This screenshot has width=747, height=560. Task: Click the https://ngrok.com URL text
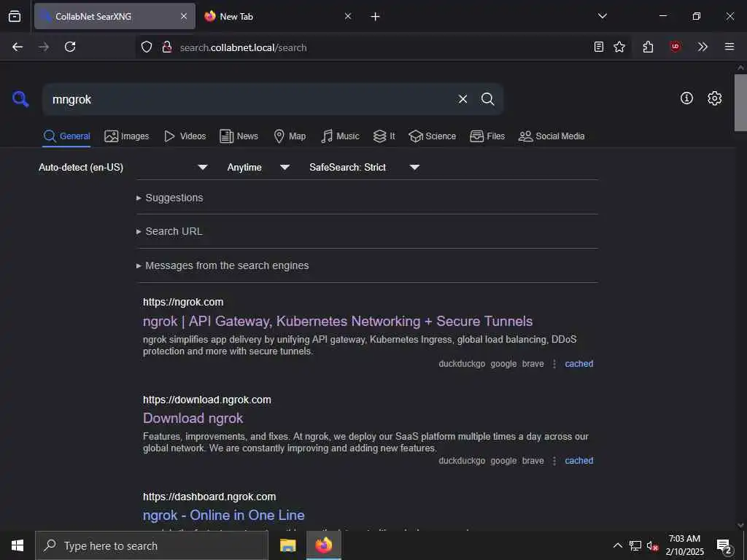pyautogui.click(x=183, y=302)
